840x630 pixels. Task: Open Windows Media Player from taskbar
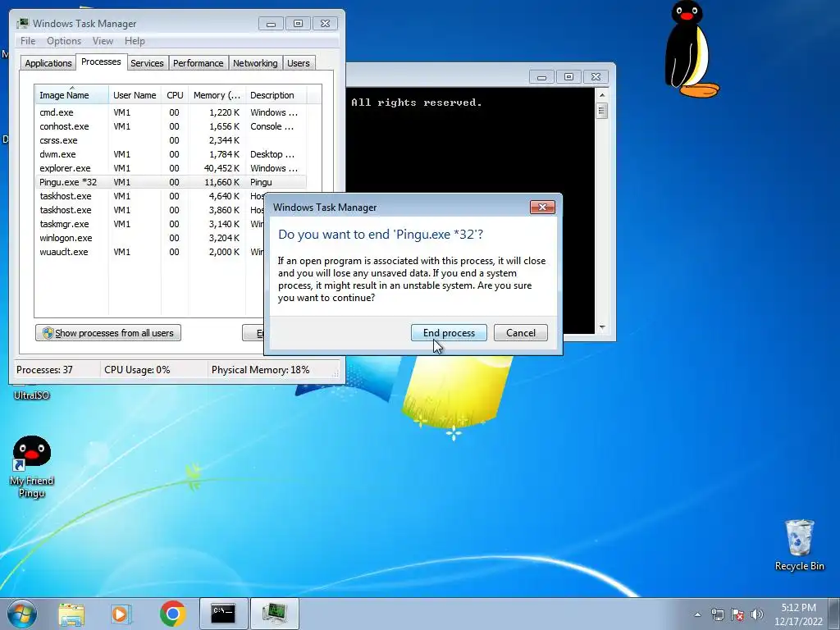[121, 614]
